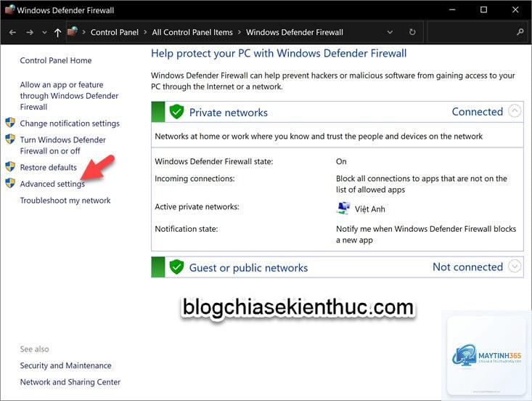Click the title bar firewall icon
532x401 pixels.
(x=10, y=9)
